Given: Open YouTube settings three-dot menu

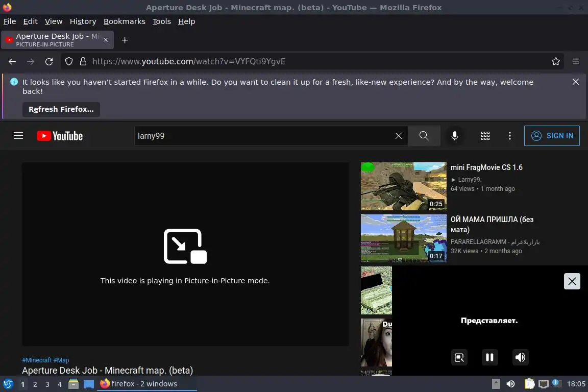Looking at the screenshot, I should [509, 136].
